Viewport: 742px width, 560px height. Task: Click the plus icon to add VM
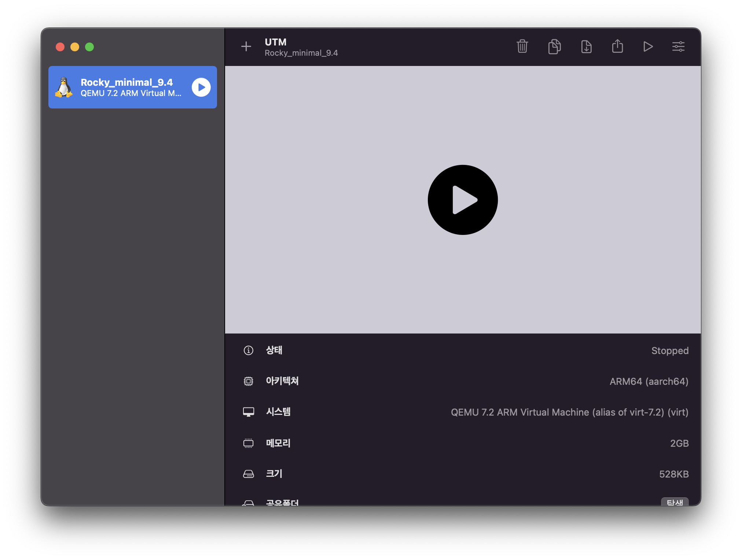[x=246, y=47]
